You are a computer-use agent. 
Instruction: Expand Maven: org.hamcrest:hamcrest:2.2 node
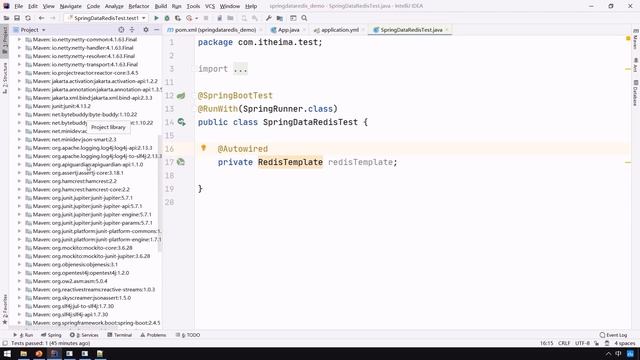click(19, 181)
